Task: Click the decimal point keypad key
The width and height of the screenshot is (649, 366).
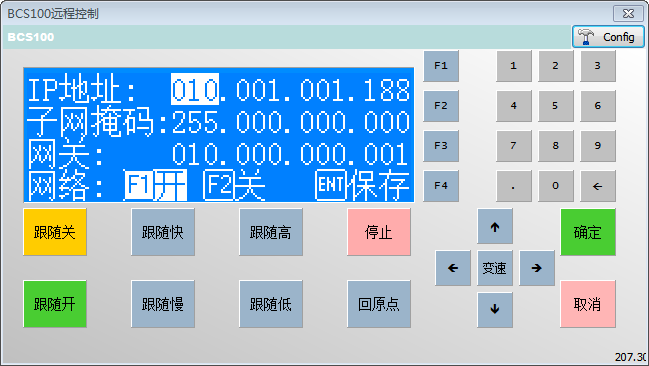Action: (514, 186)
